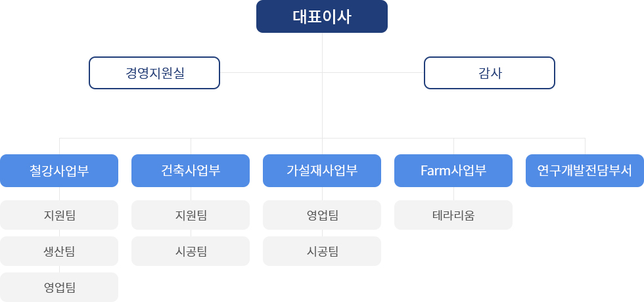Select 지원팀 under 철강사업부
The width and height of the screenshot is (644, 302).
[x=59, y=215]
